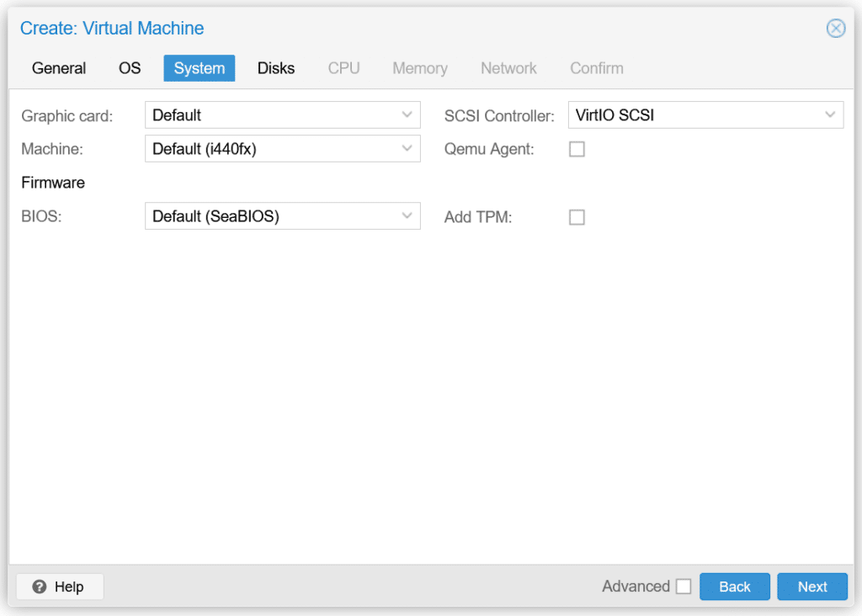Screen dimensions: 862x616
Task: Click the Graphic card field showing Default
Action: pyautogui.click(x=283, y=114)
